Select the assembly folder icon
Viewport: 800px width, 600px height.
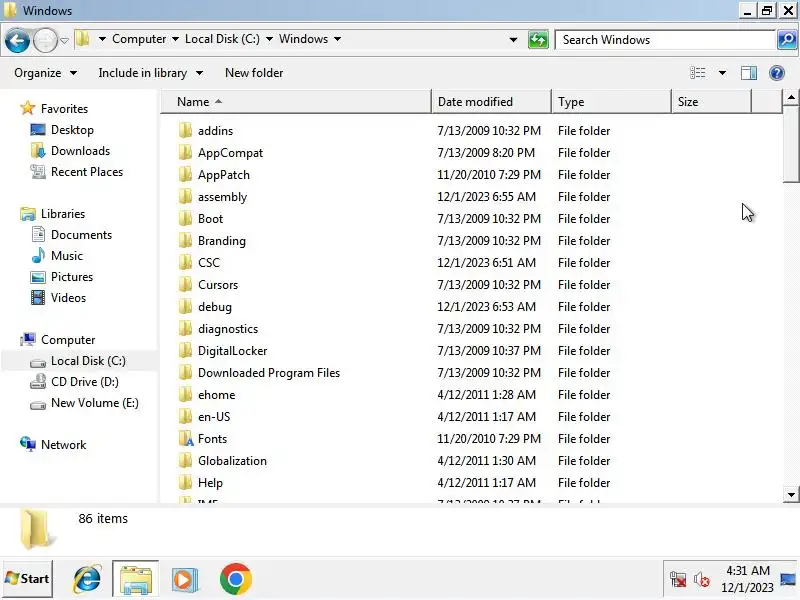tap(186, 196)
